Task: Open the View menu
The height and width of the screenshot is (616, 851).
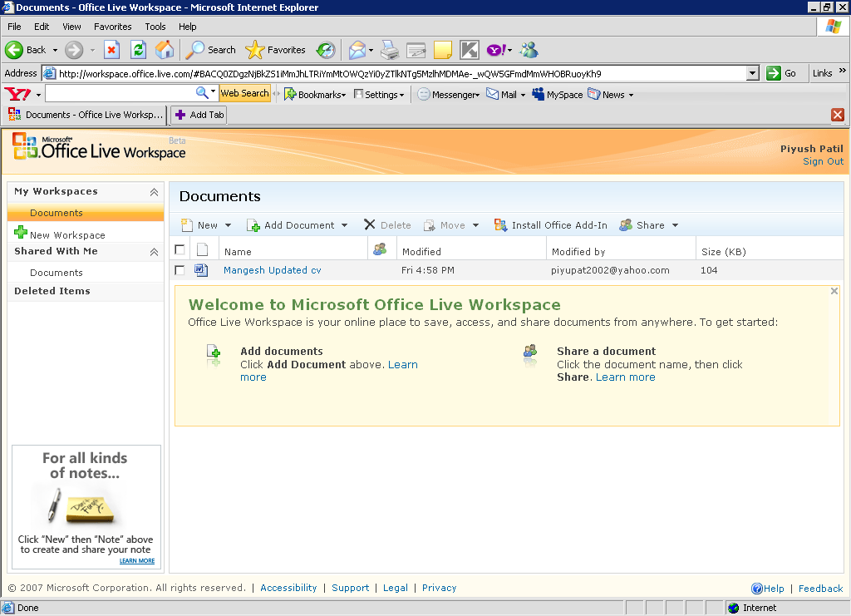Action: (x=71, y=27)
